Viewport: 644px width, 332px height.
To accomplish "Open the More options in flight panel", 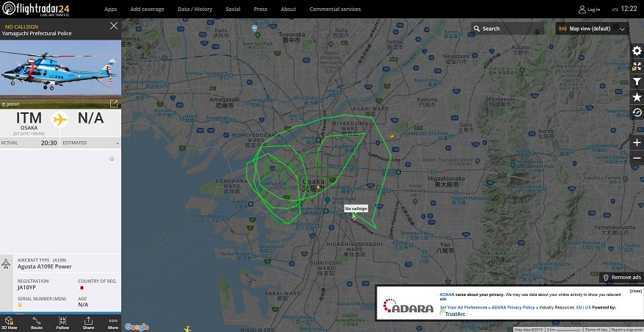I will (113, 323).
